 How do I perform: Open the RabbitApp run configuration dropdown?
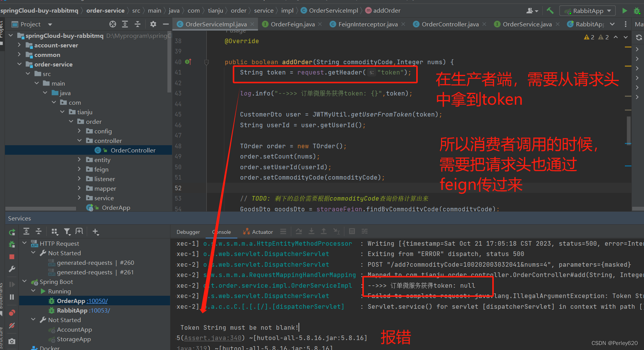click(x=587, y=11)
